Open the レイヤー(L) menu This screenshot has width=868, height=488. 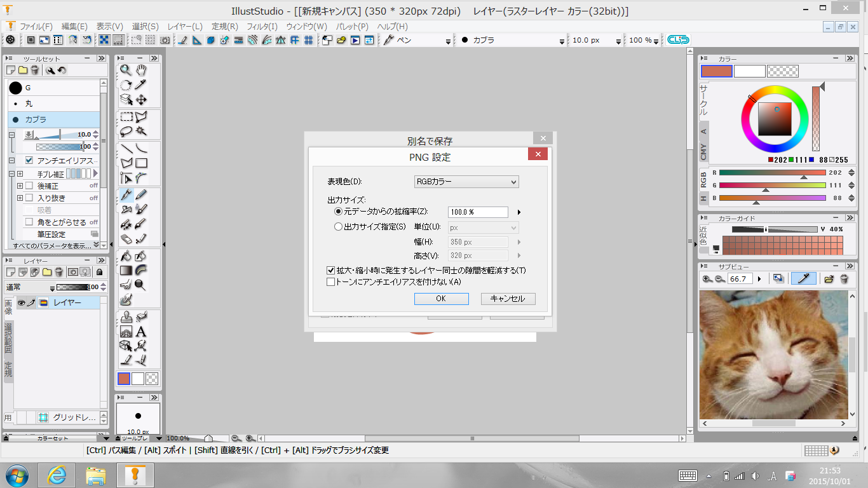click(x=185, y=27)
